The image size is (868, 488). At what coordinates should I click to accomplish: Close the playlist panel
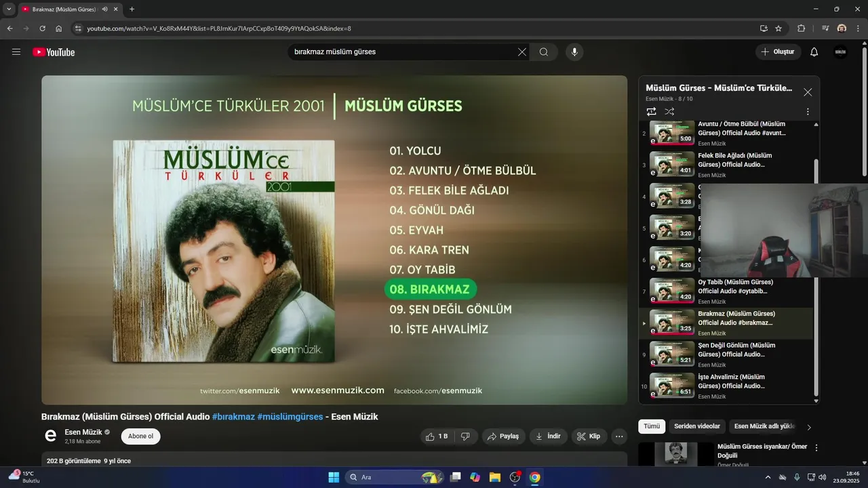coord(808,92)
